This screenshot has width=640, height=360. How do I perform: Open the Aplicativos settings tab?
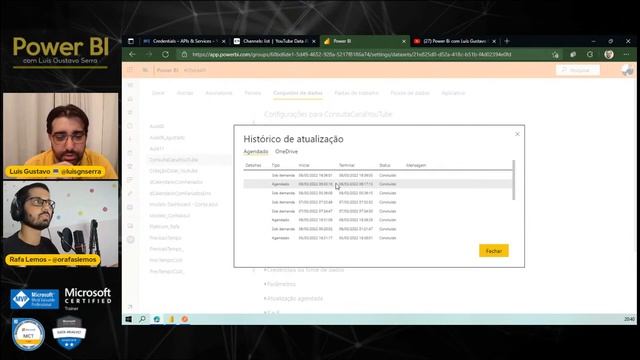coord(453,93)
